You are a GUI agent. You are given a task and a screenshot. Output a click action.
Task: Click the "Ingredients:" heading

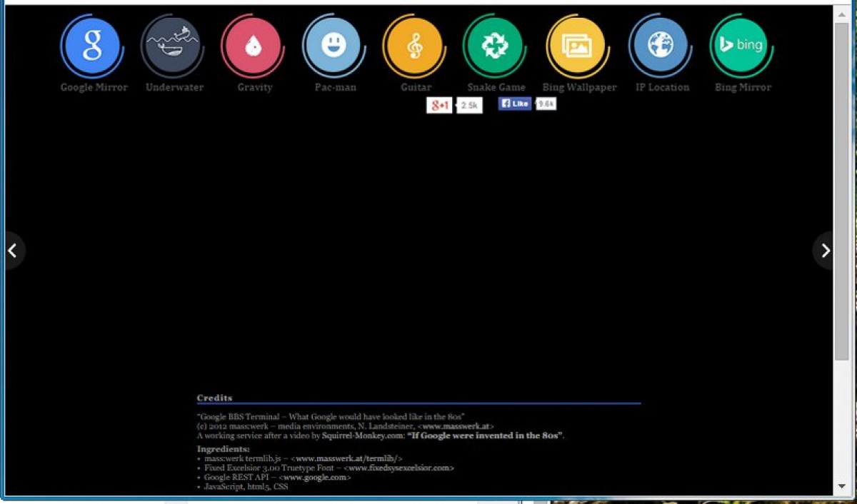point(223,449)
